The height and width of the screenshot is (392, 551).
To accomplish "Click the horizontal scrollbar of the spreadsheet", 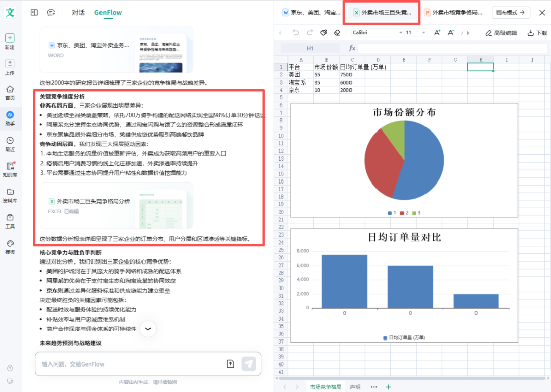I will click(x=412, y=378).
